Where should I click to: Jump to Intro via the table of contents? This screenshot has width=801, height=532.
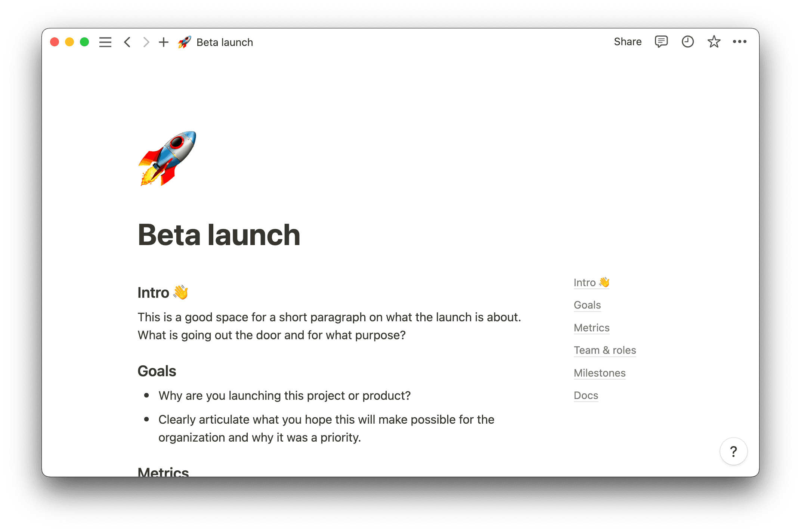pos(591,282)
